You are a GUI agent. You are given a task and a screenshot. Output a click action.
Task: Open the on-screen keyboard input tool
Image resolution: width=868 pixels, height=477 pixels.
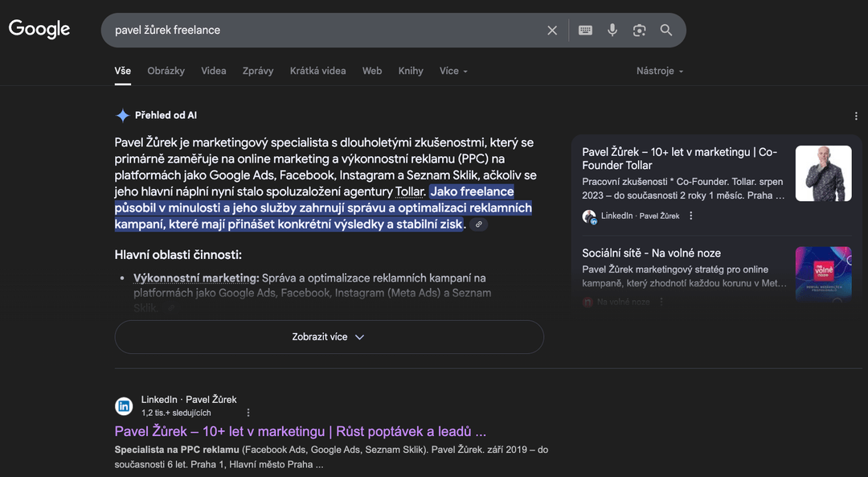tap(585, 31)
